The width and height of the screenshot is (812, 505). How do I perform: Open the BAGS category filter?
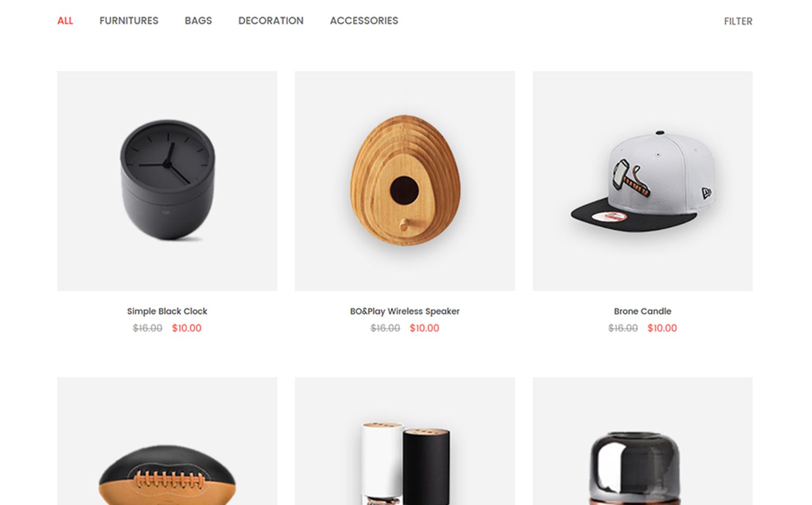pos(198,21)
